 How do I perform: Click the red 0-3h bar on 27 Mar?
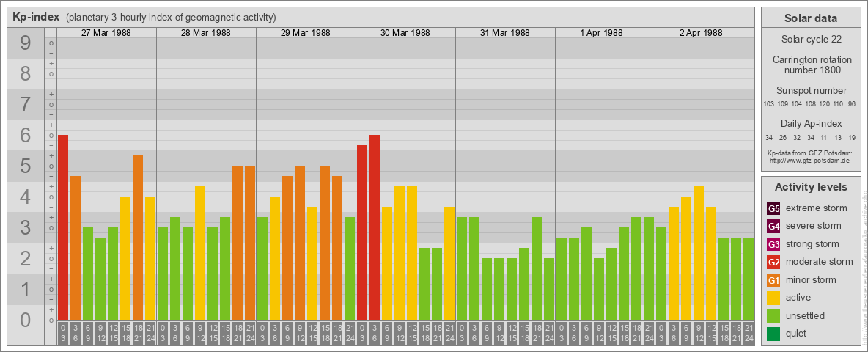click(x=63, y=227)
